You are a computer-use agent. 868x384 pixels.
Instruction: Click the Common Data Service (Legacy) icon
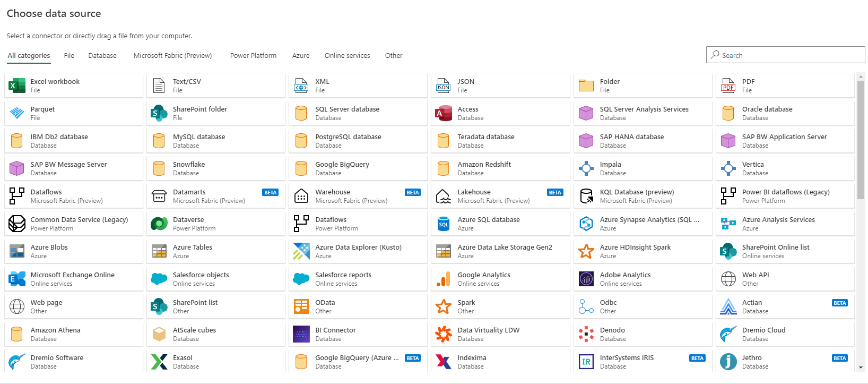click(x=17, y=224)
